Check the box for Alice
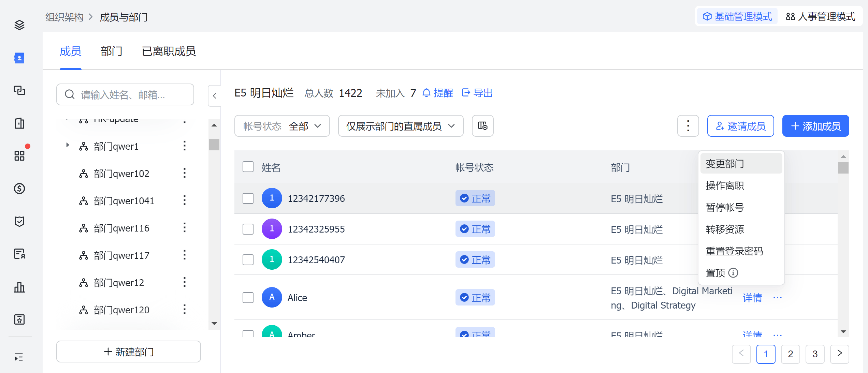This screenshot has width=868, height=373. (248, 297)
